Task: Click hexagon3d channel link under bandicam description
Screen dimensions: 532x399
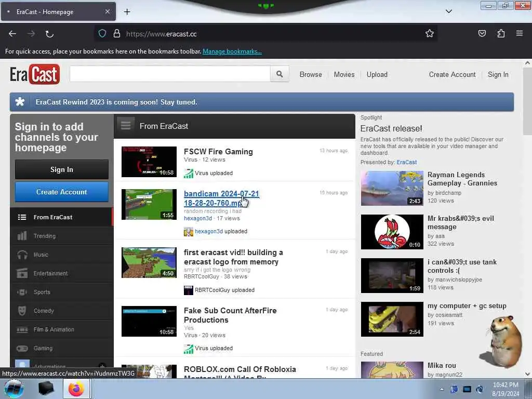Action: click(x=198, y=218)
